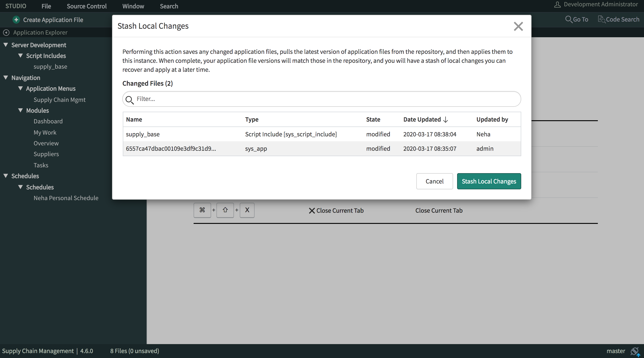Click the Go To magnifier icon
644x358 pixels.
568,19
